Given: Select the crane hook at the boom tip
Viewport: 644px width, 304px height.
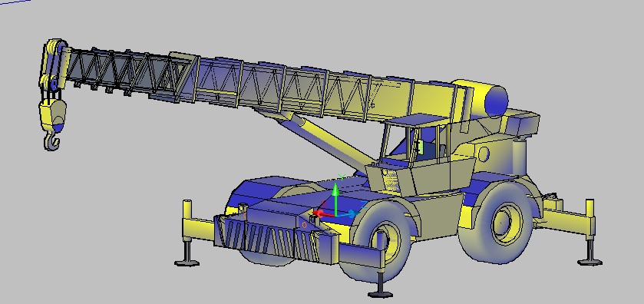Looking at the screenshot, I should coord(51,140).
